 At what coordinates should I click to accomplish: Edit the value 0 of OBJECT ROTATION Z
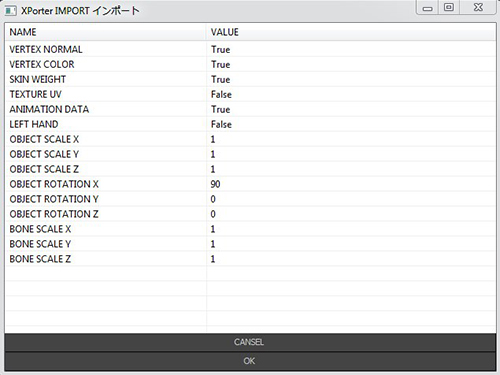coord(213,214)
